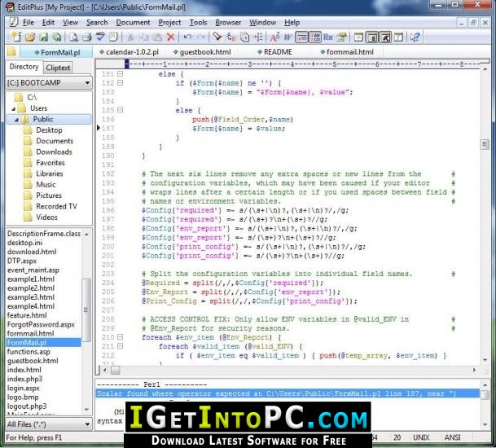Open the Hex Viewer (Hx) icon
496x448 pixels.
[x=328, y=37]
